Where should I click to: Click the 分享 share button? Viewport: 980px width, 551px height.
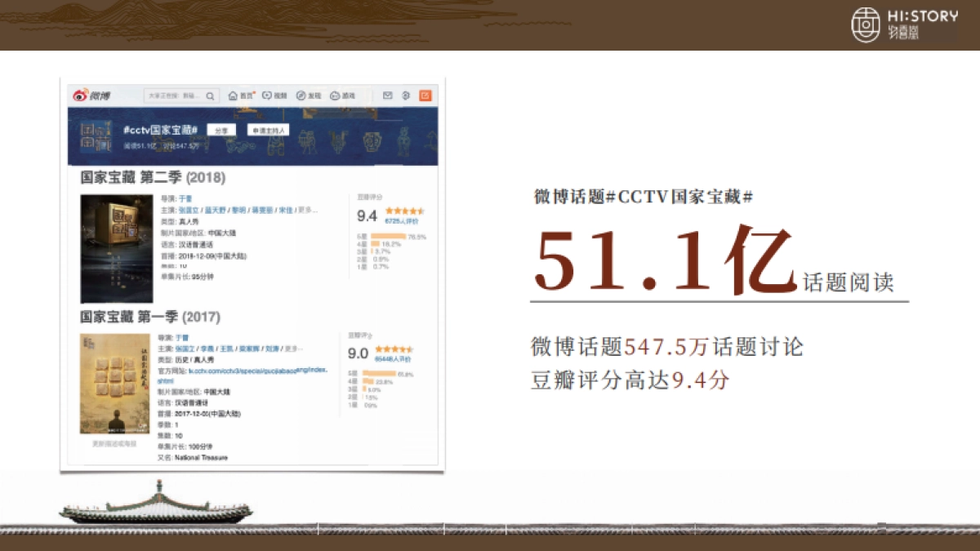click(223, 129)
